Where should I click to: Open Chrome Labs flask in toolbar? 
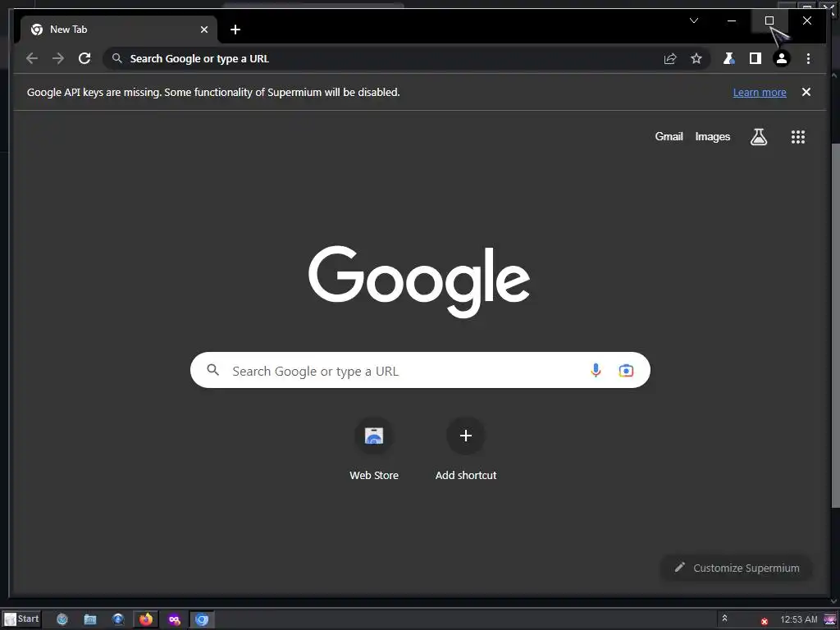728,58
